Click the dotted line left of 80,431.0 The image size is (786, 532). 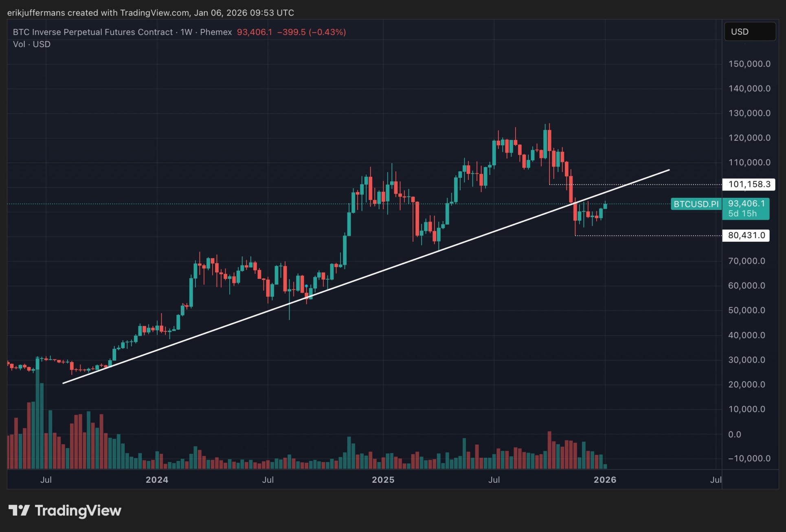(x=648, y=235)
